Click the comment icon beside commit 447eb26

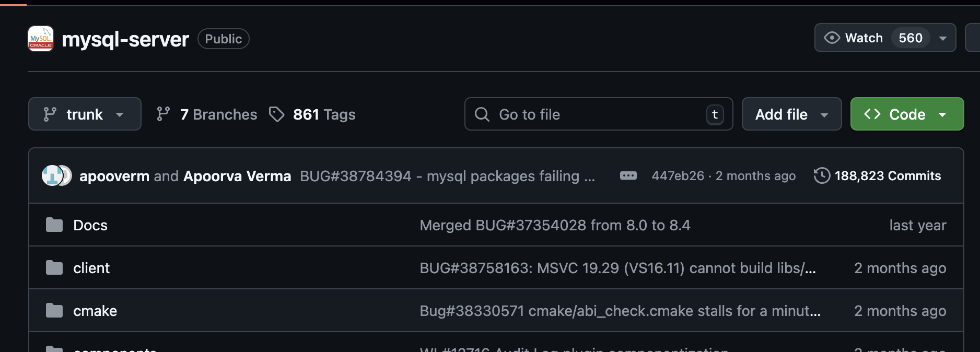tap(629, 176)
